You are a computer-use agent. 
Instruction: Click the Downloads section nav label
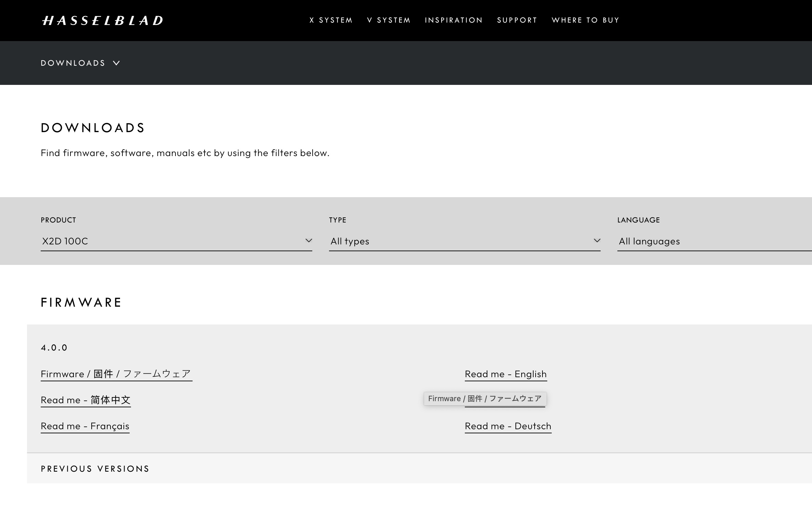click(x=73, y=63)
